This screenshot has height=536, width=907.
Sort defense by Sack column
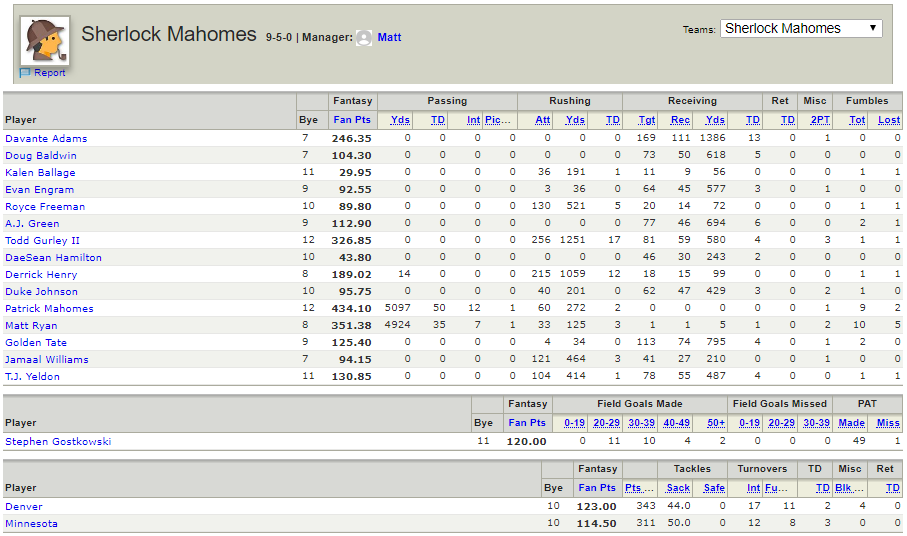pos(678,487)
